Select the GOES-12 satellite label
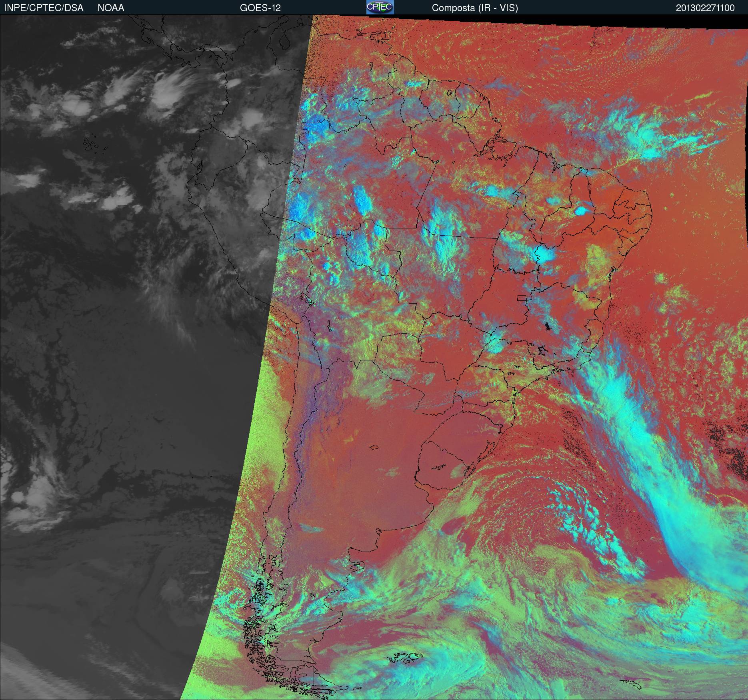The height and width of the screenshot is (700, 748). click(x=260, y=8)
